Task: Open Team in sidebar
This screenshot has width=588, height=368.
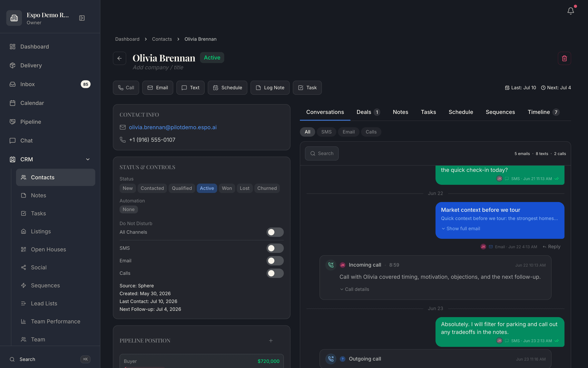Action: (55, 339)
